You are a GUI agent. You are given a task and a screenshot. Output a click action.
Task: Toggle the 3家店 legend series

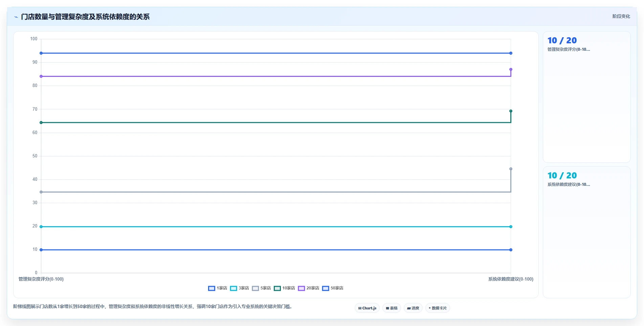point(240,288)
